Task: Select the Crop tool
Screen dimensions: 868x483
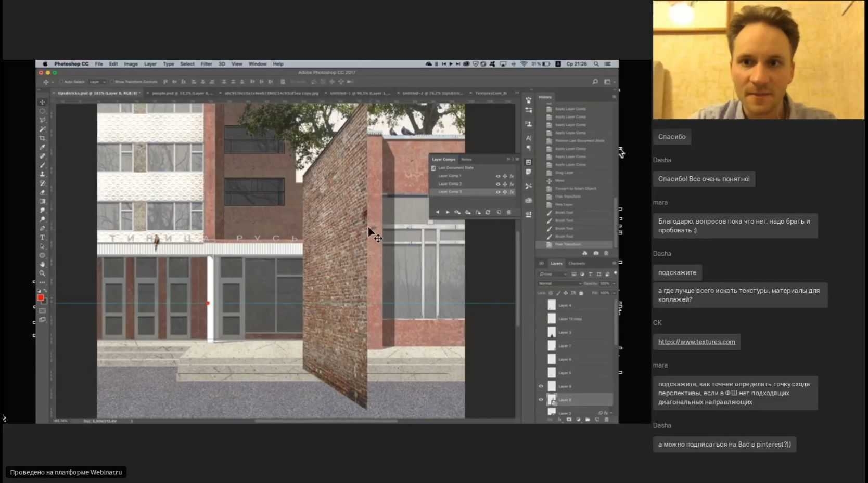Action: point(43,138)
